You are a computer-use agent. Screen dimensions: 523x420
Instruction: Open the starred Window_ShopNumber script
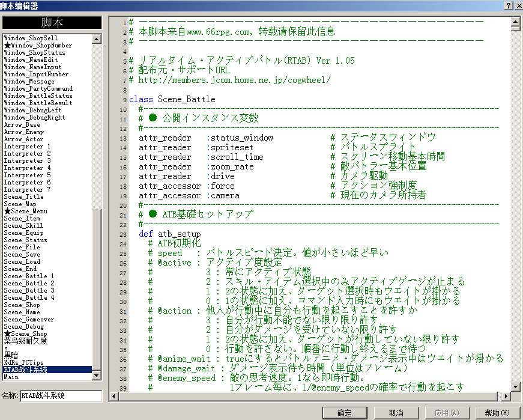(x=47, y=46)
